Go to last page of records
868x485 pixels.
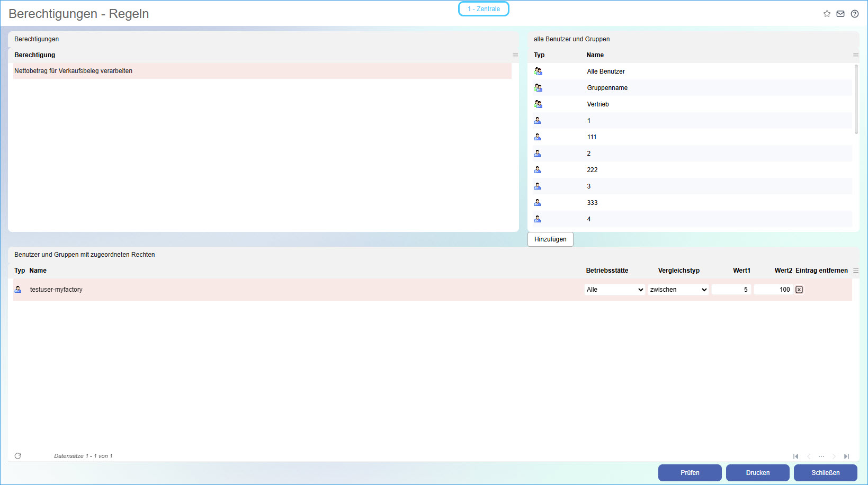(847, 456)
